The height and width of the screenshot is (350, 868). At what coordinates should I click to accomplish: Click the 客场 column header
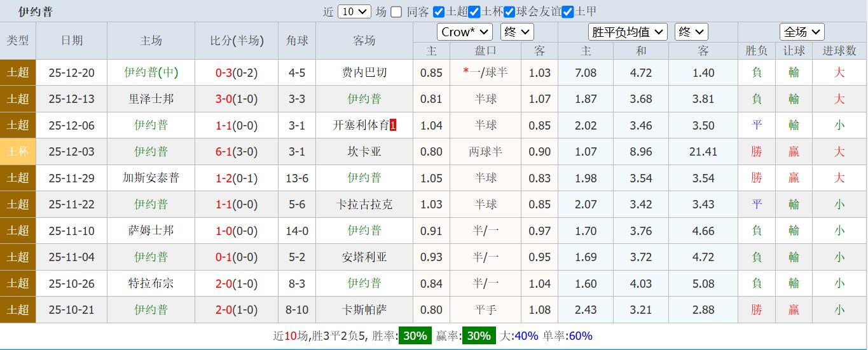364,41
